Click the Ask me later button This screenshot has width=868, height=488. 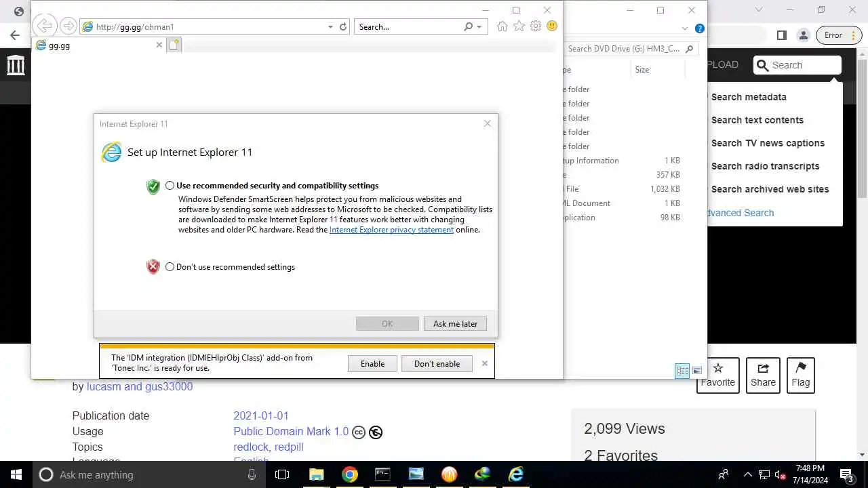click(455, 324)
